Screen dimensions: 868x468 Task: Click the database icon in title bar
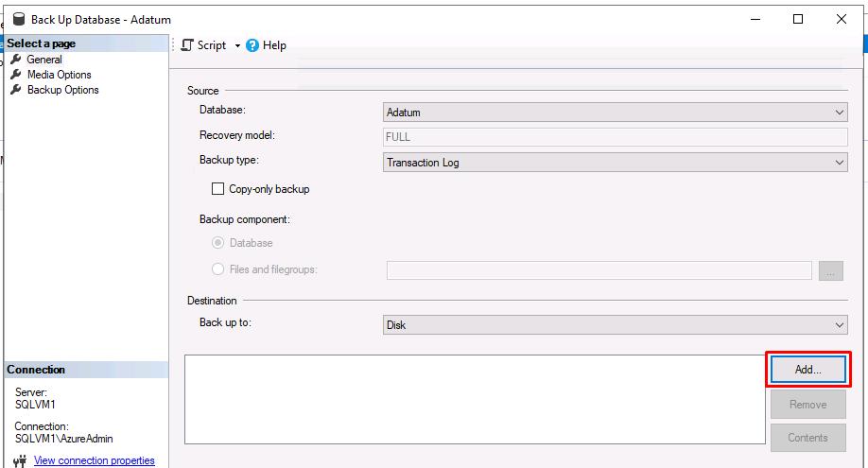click(19, 20)
